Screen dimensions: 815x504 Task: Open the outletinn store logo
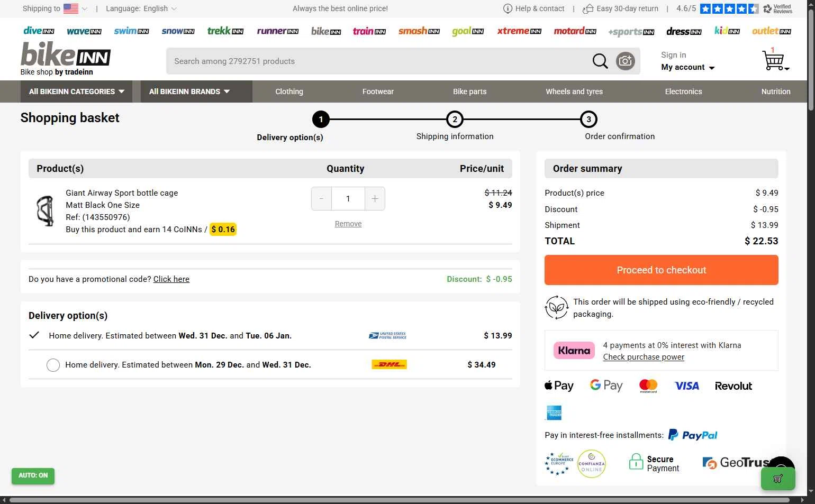[x=772, y=31]
